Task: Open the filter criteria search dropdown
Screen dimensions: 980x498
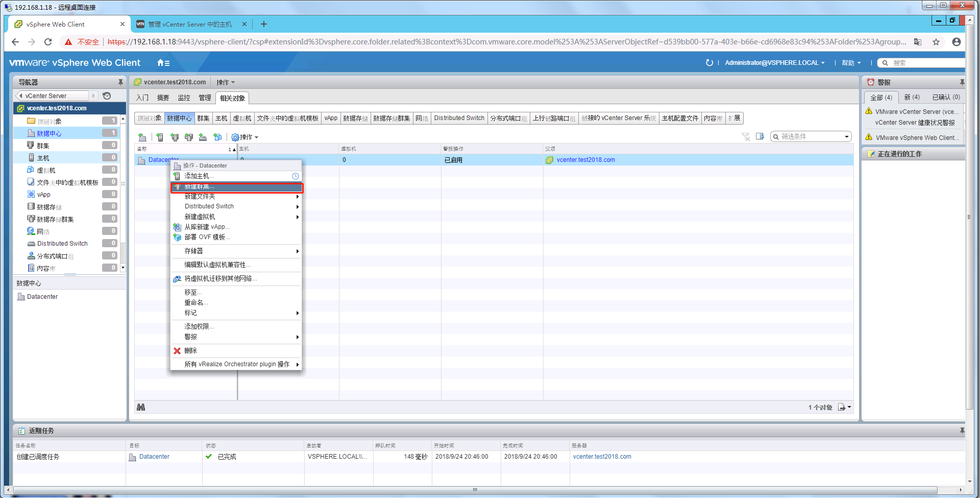Action: pyautogui.click(x=847, y=136)
